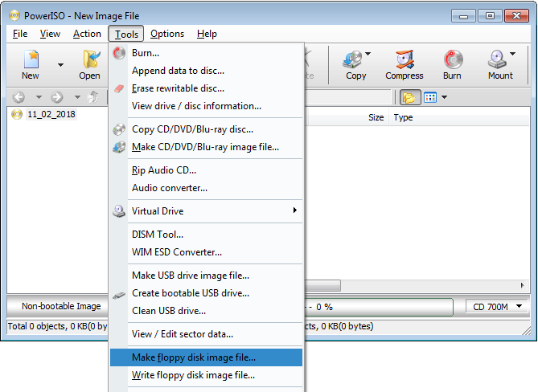Open the New button dropdown arrow
Viewport: 538px width, 392px height.
[x=61, y=65]
